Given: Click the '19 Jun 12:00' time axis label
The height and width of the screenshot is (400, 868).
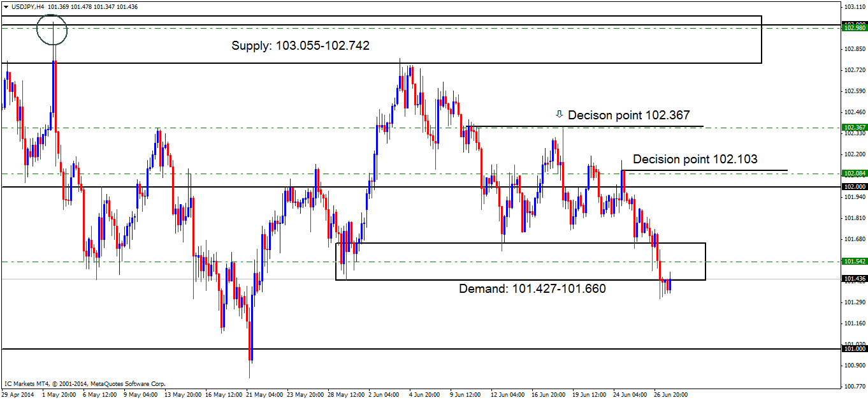Looking at the screenshot, I should tap(590, 394).
